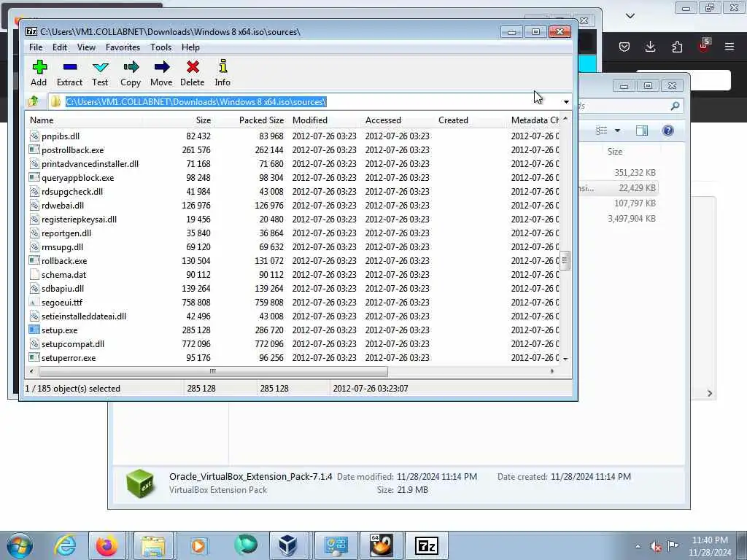The height and width of the screenshot is (560, 747).
Task: Select the segoeui.ttf font file
Action: pyautogui.click(x=61, y=303)
